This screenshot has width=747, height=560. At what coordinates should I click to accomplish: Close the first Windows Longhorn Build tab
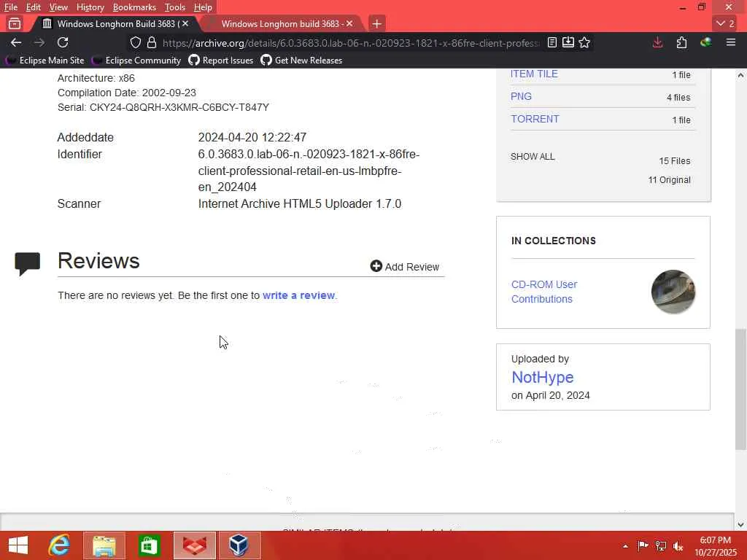point(185,23)
